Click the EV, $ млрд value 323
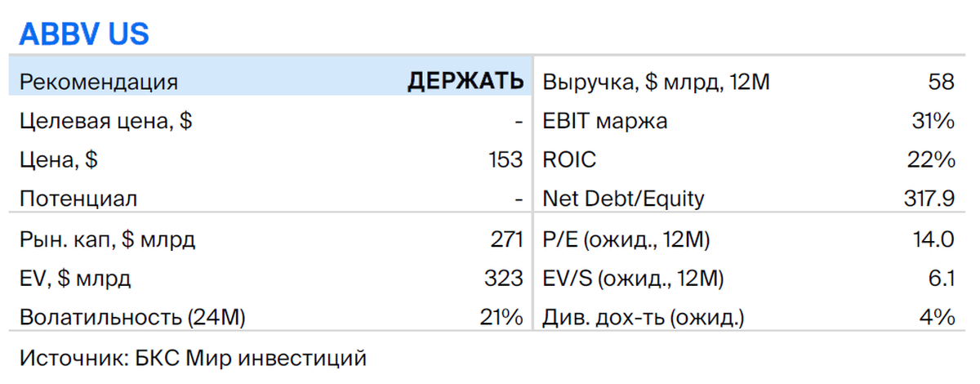980x384 pixels. 503,279
